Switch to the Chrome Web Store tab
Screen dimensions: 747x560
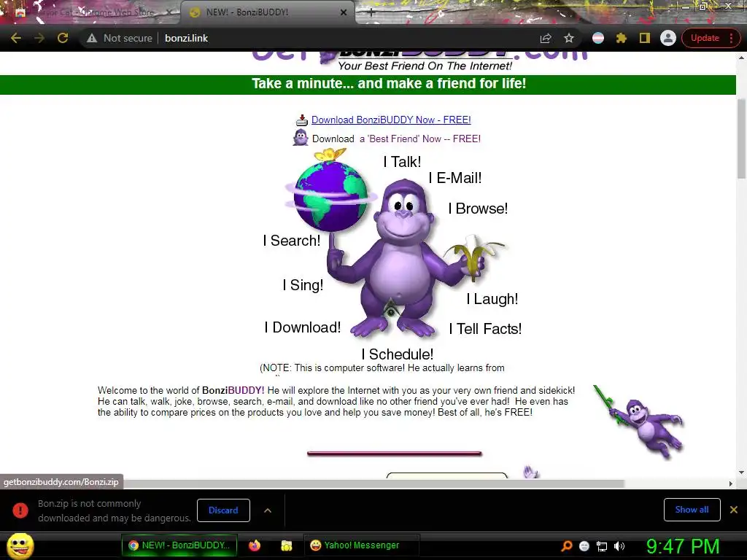point(93,12)
